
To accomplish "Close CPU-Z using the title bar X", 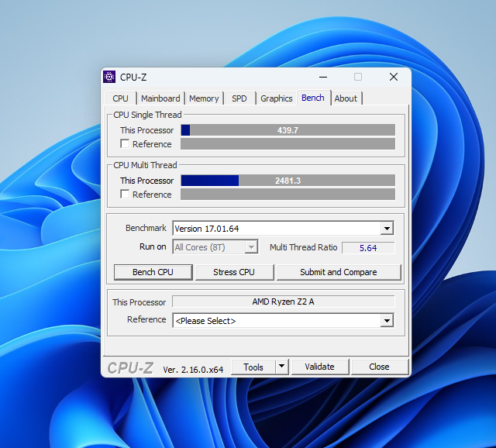I will click(393, 77).
